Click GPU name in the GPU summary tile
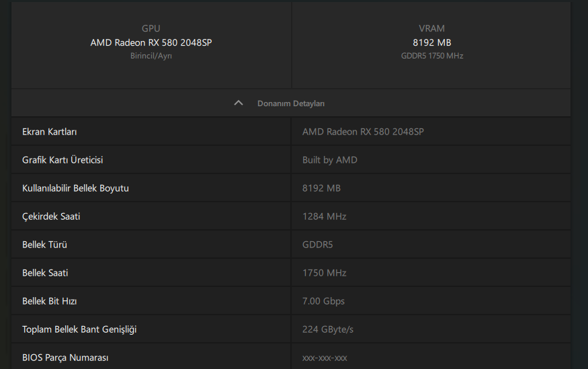This screenshot has height=369, width=588. pos(151,42)
